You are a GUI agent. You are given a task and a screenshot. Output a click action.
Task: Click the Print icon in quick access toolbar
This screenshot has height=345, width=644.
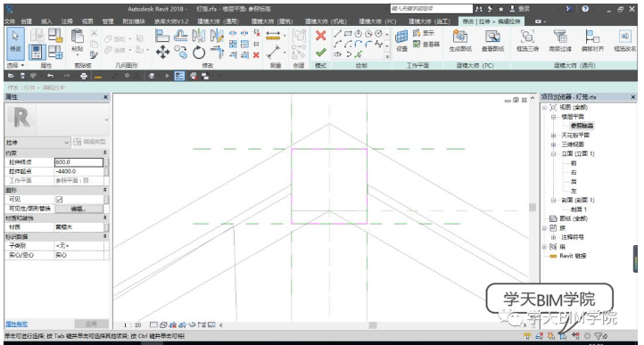83,76
